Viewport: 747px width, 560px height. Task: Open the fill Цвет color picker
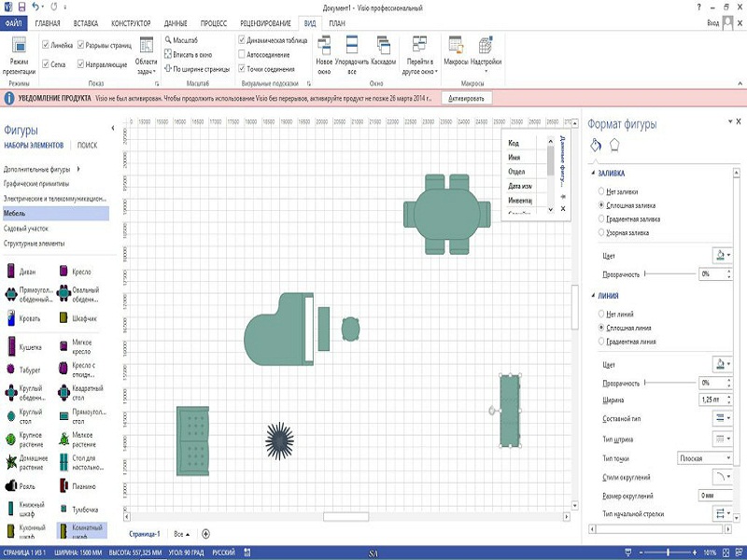pyautogui.click(x=722, y=254)
